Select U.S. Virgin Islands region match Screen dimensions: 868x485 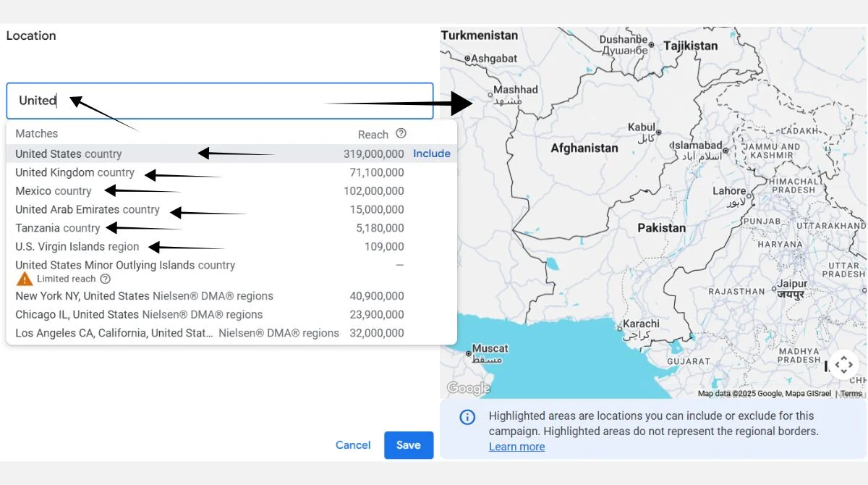click(x=231, y=247)
